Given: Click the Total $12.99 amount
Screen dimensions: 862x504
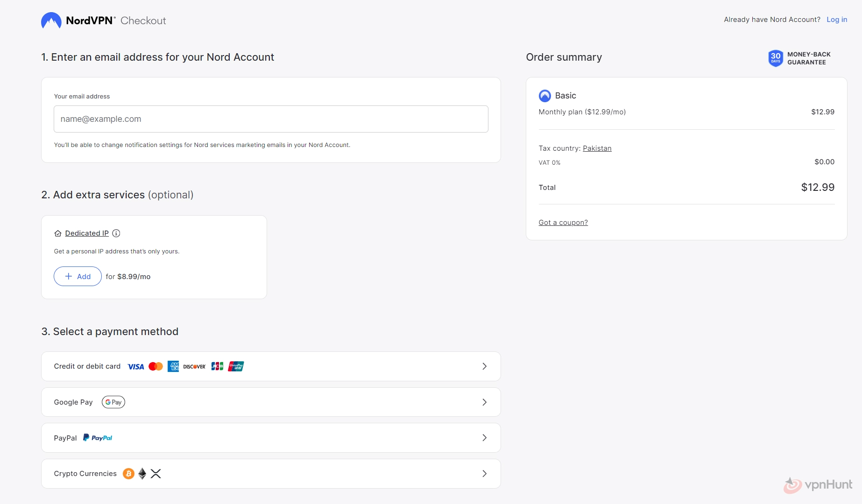Looking at the screenshot, I should (818, 188).
